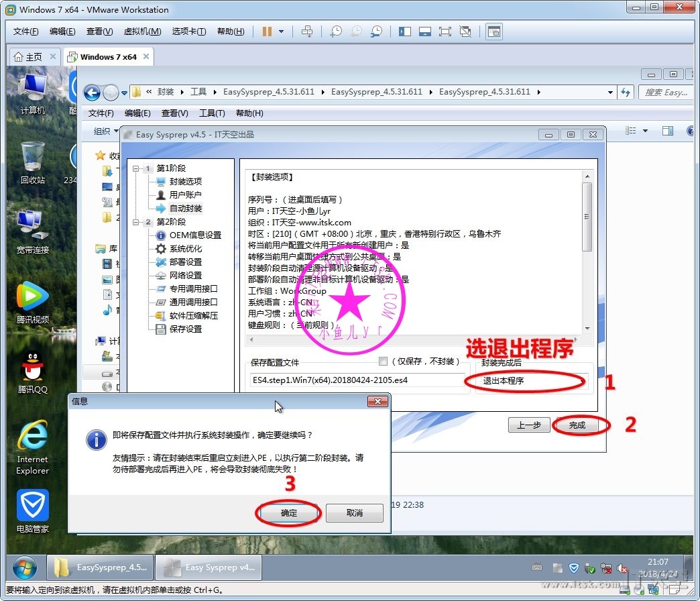The height and width of the screenshot is (601, 700).
Task: Click the VMware pause virtual machine icon
Action: [x=267, y=32]
